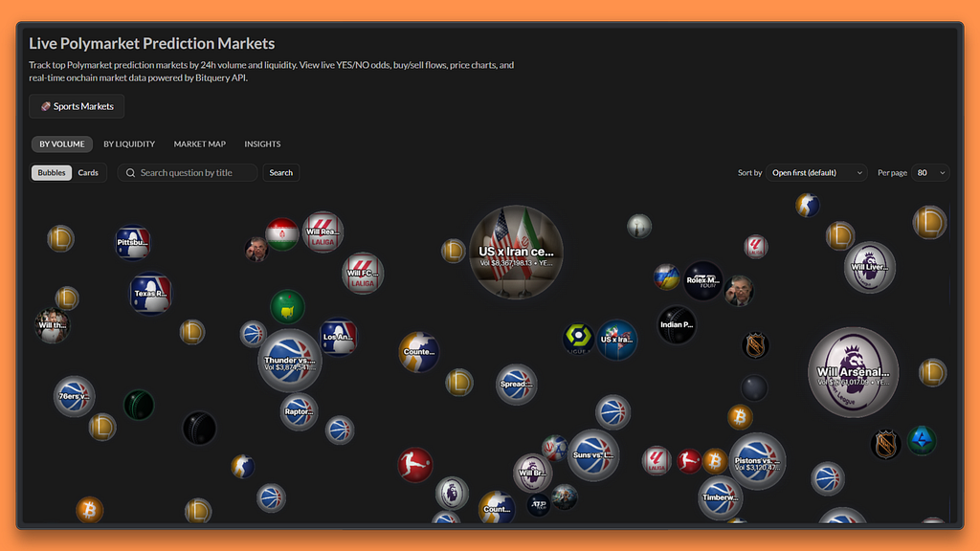Open the Per page 80 dropdown
The height and width of the screenshot is (551, 980).
coord(930,172)
